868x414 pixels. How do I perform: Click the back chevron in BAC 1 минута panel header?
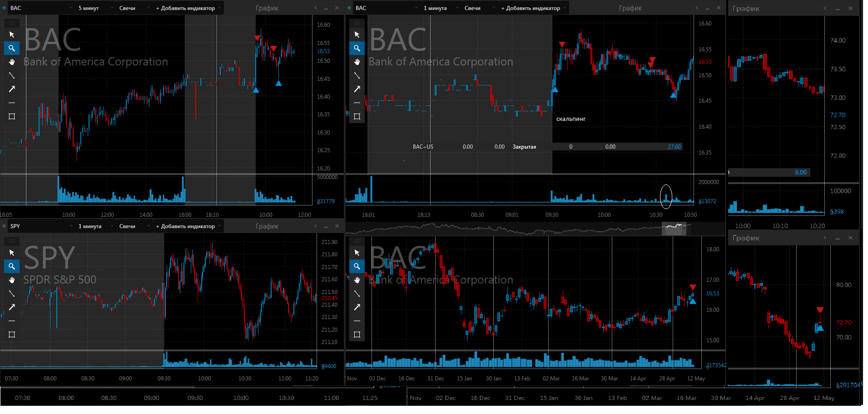click(x=697, y=8)
